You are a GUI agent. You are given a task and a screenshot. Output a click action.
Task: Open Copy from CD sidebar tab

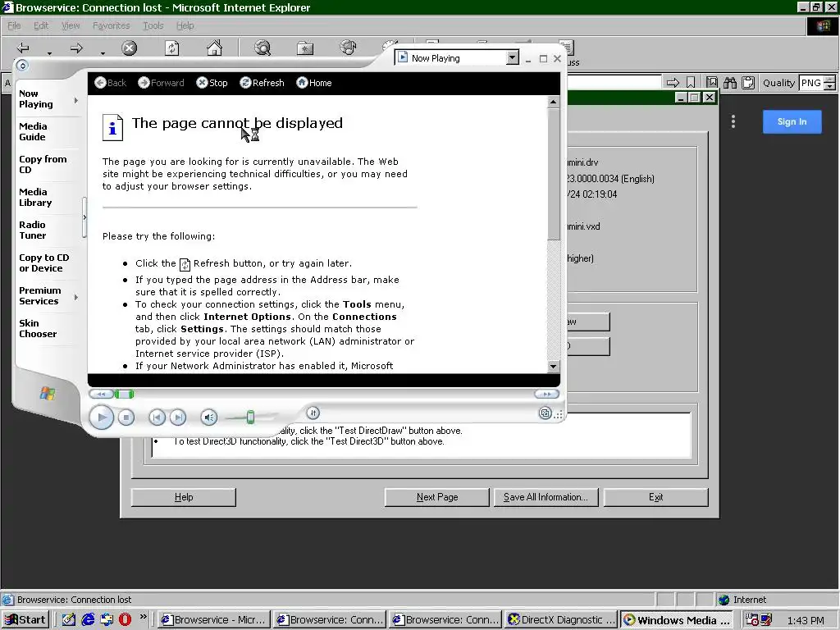coord(43,164)
